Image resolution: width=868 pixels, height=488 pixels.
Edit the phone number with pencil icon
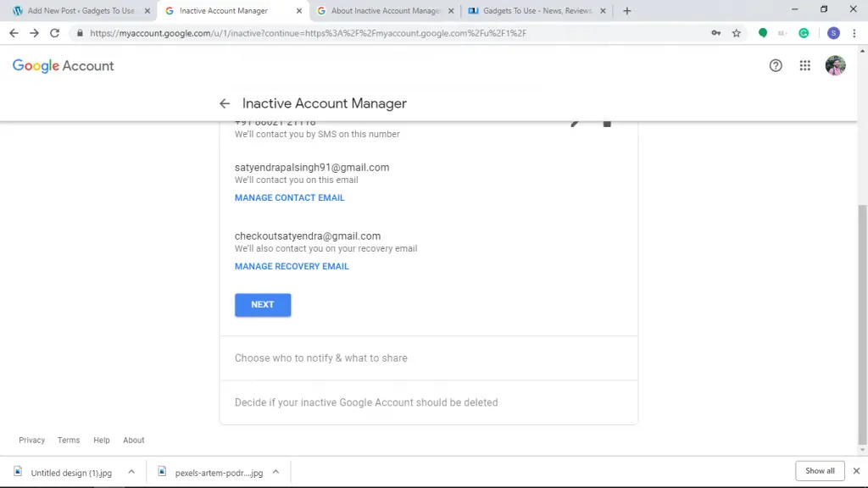[576, 123]
